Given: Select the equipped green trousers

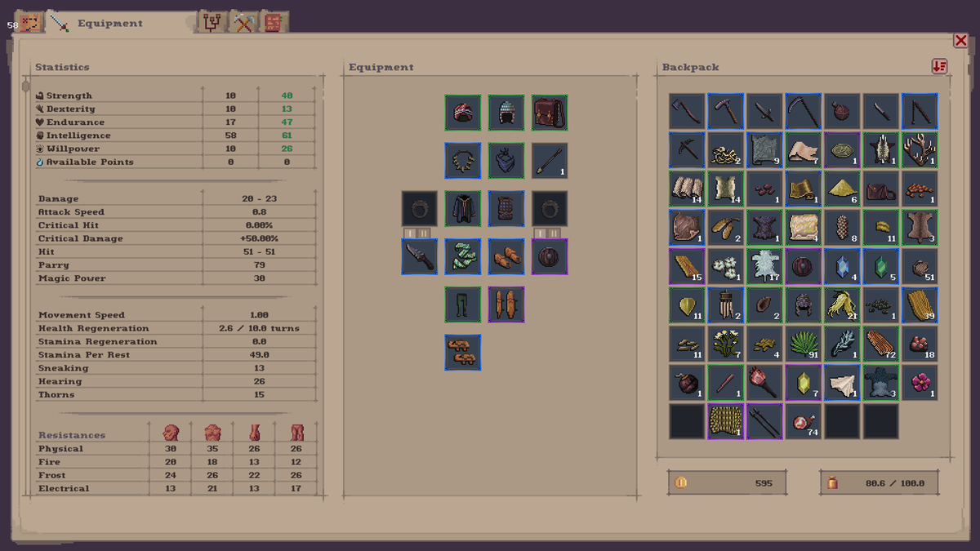Looking at the screenshot, I should (463, 304).
